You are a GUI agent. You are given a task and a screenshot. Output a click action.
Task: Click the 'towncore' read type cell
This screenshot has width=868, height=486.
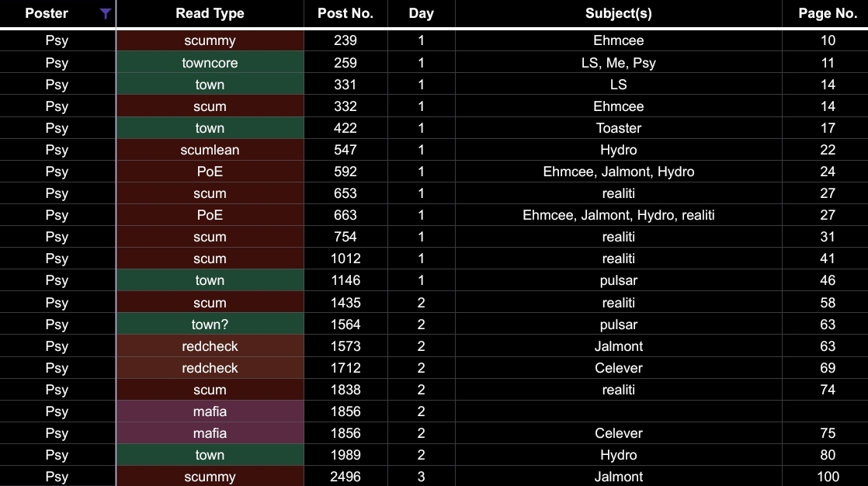tap(210, 63)
